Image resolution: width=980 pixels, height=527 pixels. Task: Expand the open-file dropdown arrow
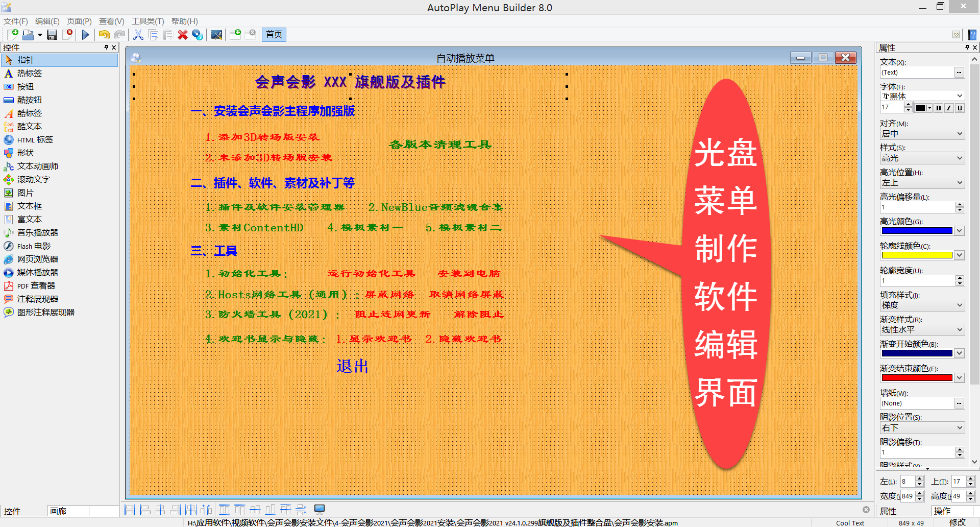click(x=40, y=35)
